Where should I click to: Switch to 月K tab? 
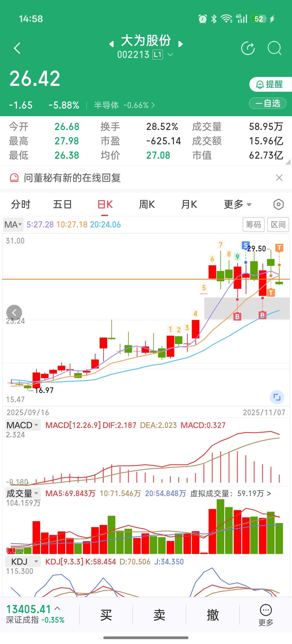(189, 204)
